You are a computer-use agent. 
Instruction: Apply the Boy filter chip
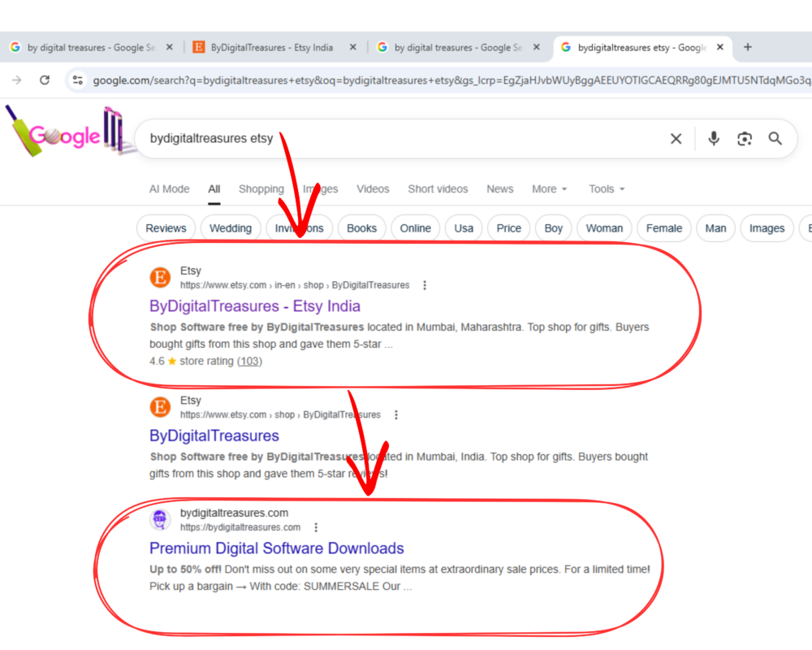tap(553, 228)
